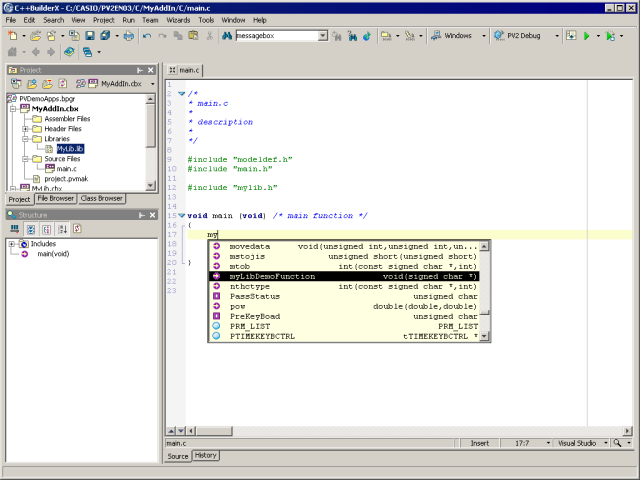
Task: Click the Reopen file icon in main toolbar
Action: tap(51, 36)
